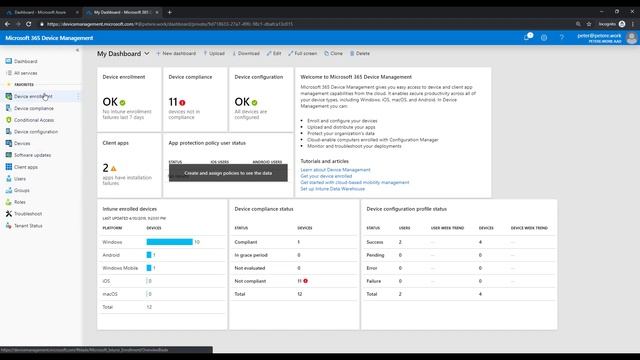This screenshot has width=640, height=360.
Task: Open Users in sidebar
Action: click(x=20, y=179)
